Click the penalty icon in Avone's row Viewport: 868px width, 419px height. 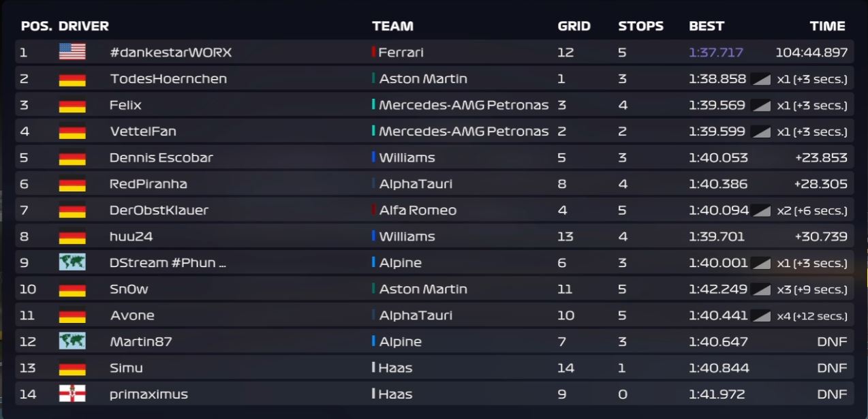pyautogui.click(x=761, y=315)
